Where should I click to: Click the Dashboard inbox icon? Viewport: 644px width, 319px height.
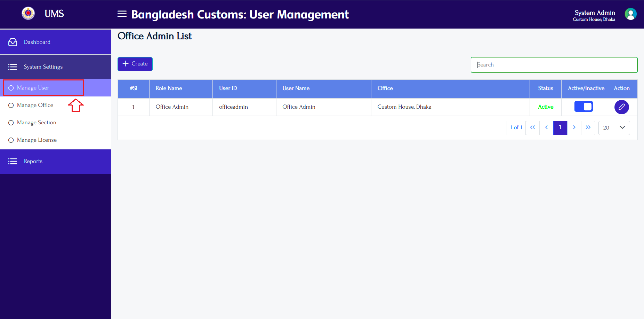tap(13, 42)
